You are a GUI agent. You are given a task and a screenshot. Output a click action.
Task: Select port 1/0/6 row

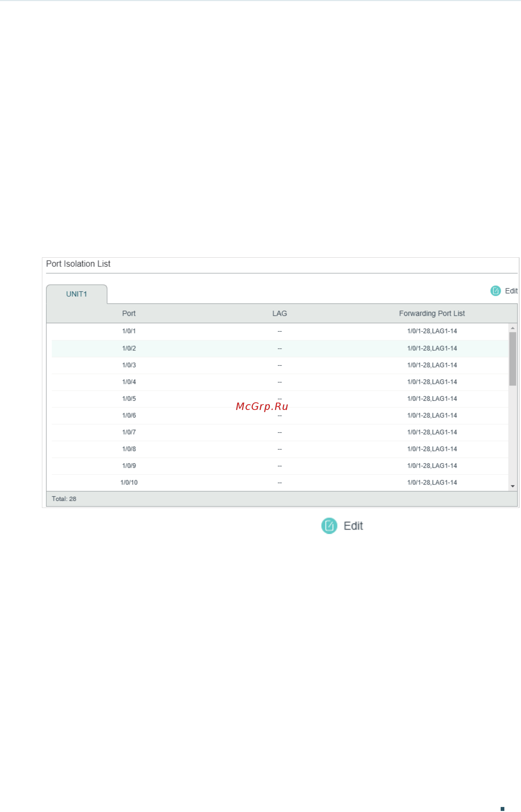(x=280, y=416)
